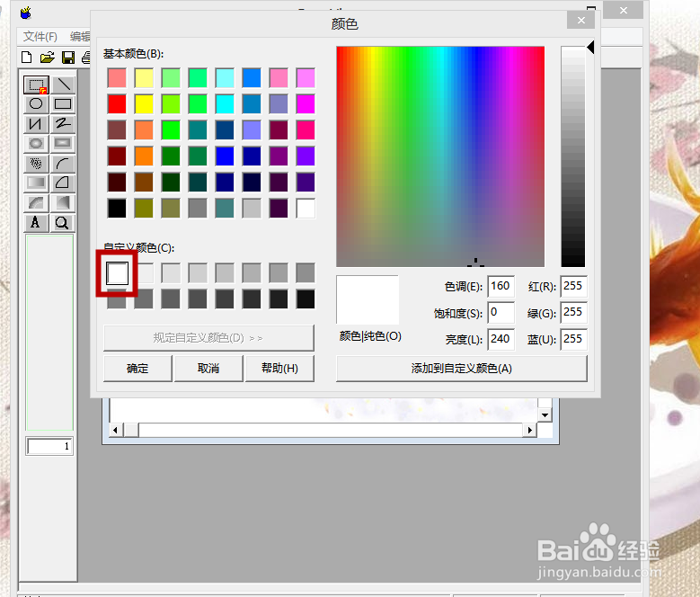Select the dotted rectangle selection tool

click(36, 85)
